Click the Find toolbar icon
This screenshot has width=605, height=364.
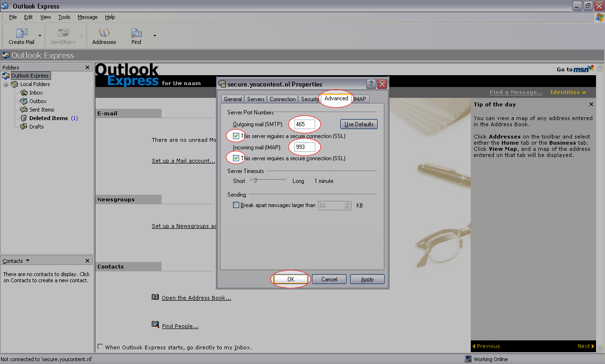(x=136, y=33)
